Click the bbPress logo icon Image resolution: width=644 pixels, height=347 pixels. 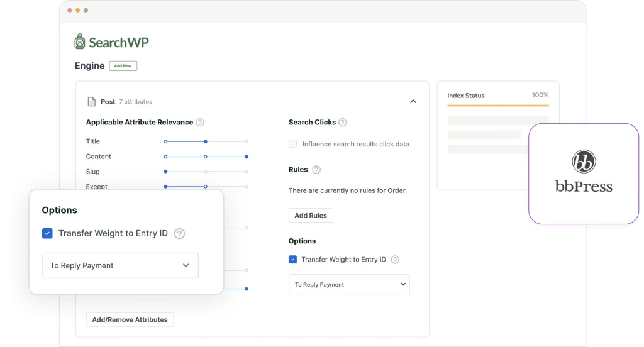coord(584,162)
